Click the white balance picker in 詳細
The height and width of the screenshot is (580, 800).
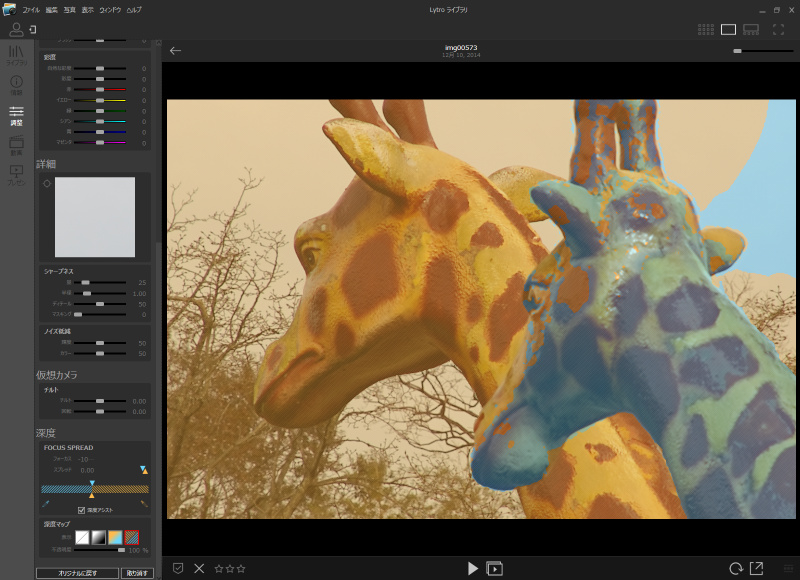point(47,184)
